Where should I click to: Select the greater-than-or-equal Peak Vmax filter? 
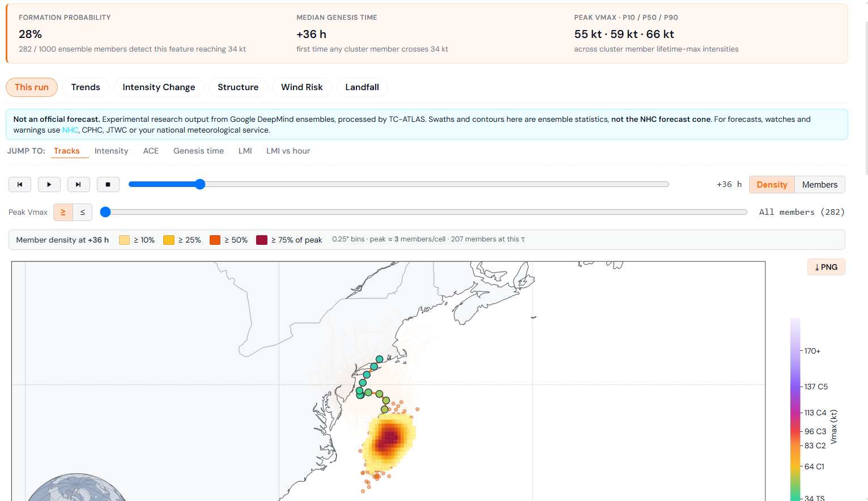click(x=63, y=212)
